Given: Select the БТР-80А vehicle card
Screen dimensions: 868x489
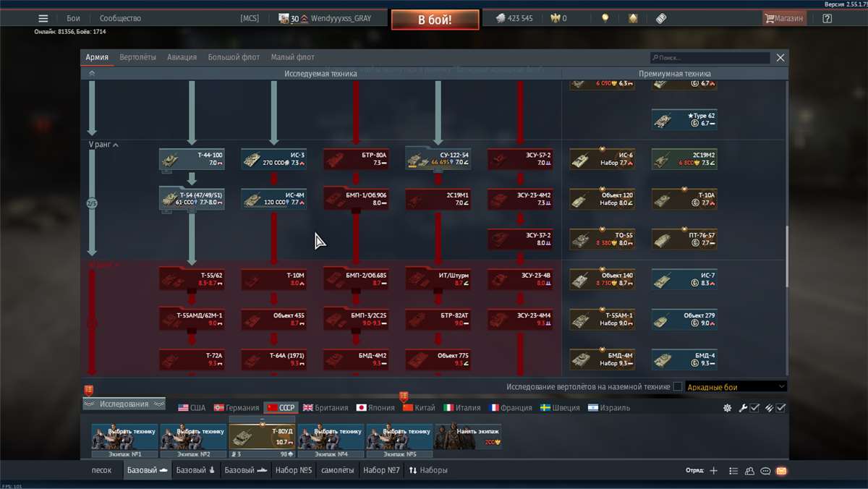Looking at the screenshot, I should click(x=356, y=159).
